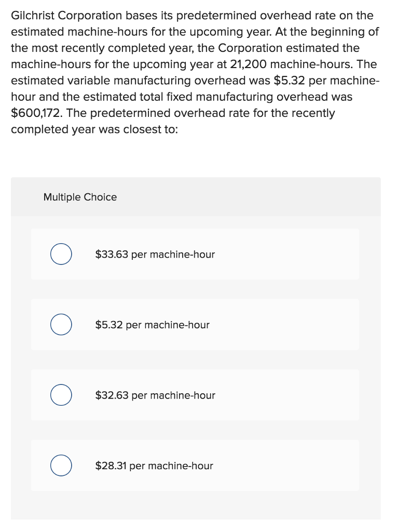Viewport: 397px width, 532px height.
Task: Click the "$5.32 per machine-hour" answer text
Action: click(x=152, y=325)
